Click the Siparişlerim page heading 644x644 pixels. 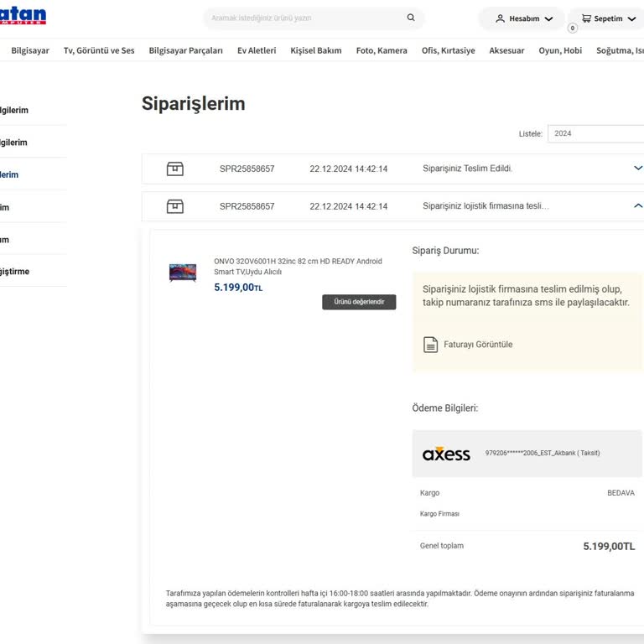click(194, 104)
